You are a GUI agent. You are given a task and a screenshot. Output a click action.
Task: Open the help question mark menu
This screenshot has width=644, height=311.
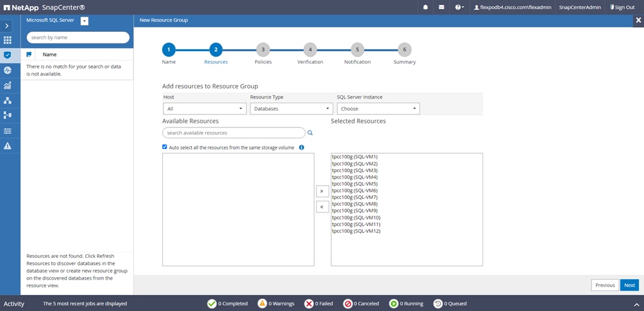tap(459, 7)
